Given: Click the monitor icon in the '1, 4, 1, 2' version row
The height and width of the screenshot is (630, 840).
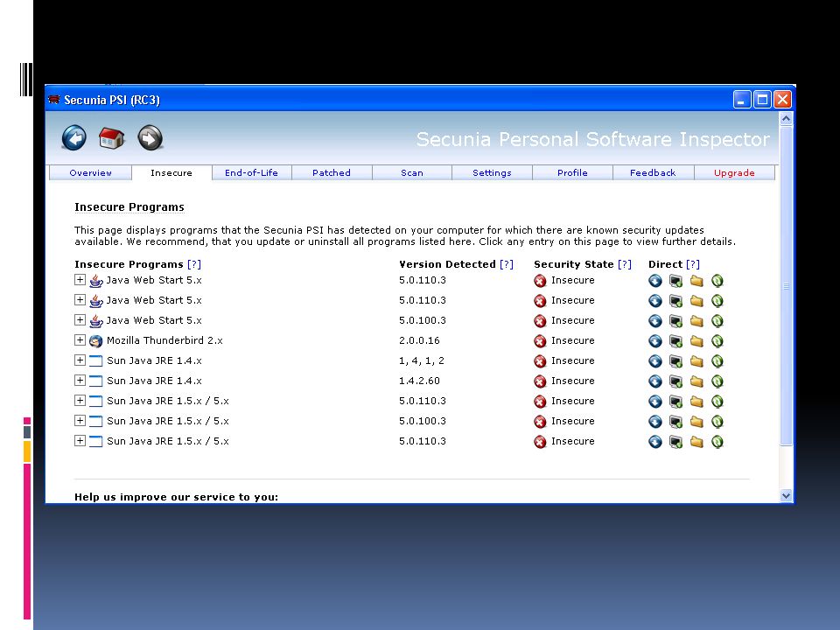Looking at the screenshot, I should coord(675,361).
